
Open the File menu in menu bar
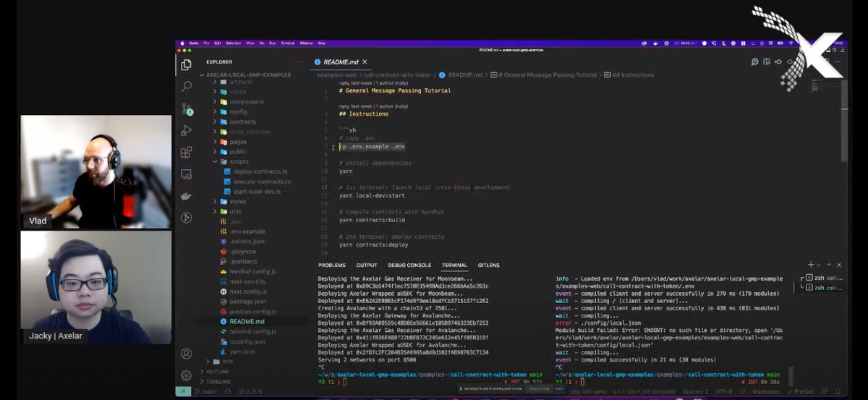pos(206,43)
